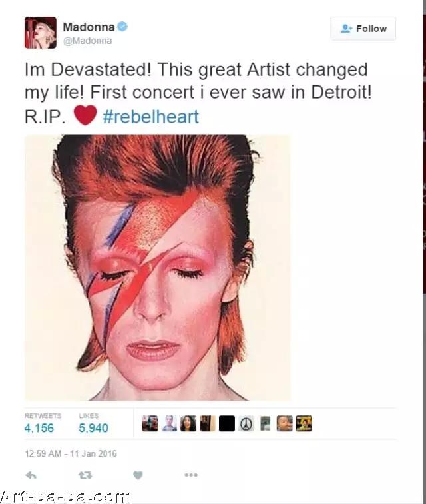Open the lightning bolt face image

158,268
